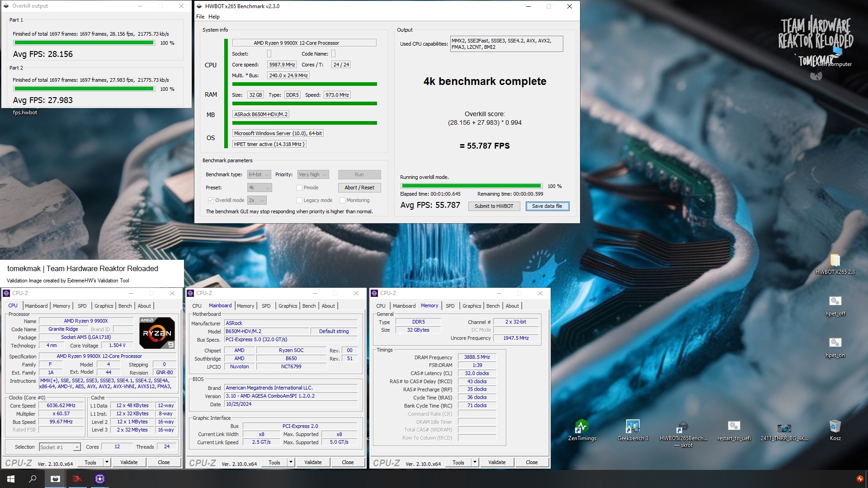Image resolution: width=868 pixels, height=488 pixels.
Task: Open the hpet_off desktop file
Action: tap(835, 306)
